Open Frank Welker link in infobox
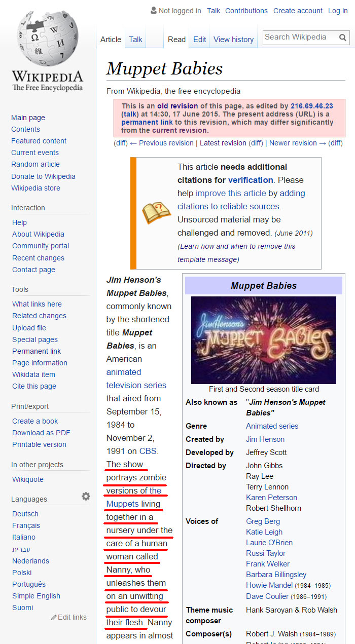 click(268, 564)
